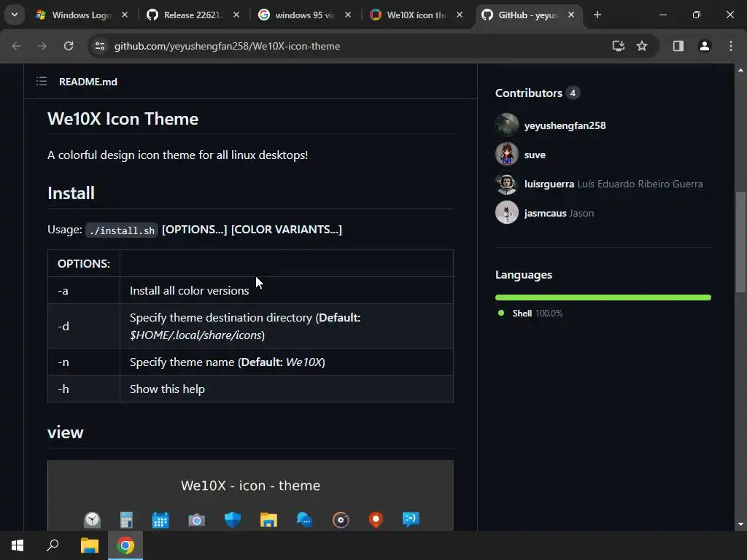Image resolution: width=747 pixels, height=560 pixels.
Task: Click the browser forward arrow
Action: [x=42, y=46]
